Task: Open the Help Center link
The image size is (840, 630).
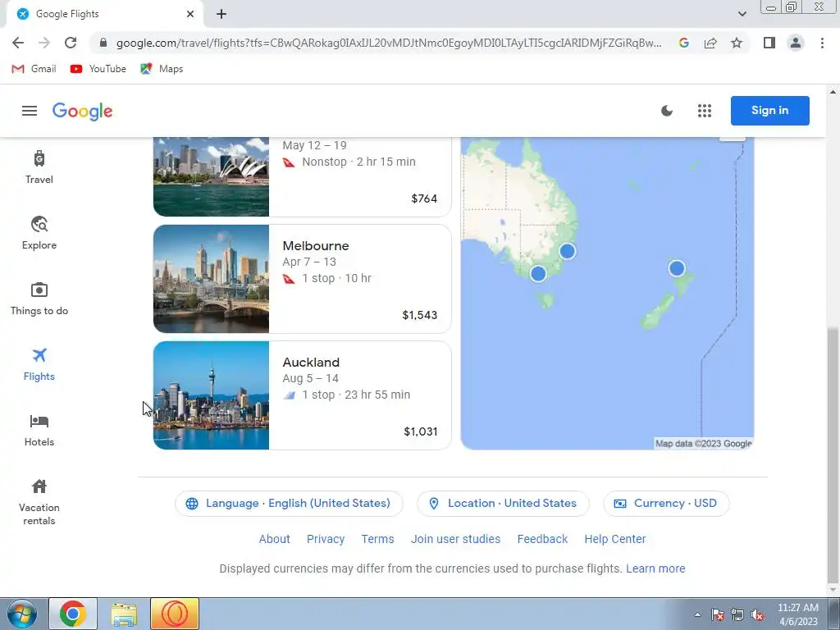Action: coord(614,539)
